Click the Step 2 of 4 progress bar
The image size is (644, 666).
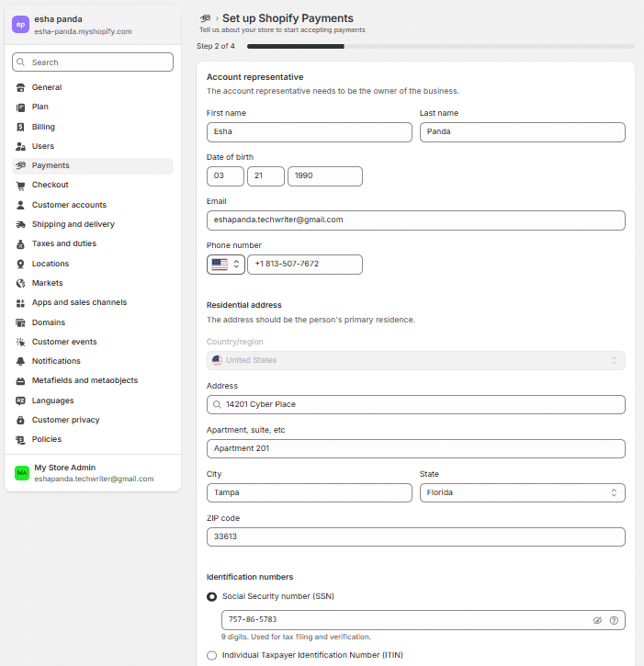point(441,46)
